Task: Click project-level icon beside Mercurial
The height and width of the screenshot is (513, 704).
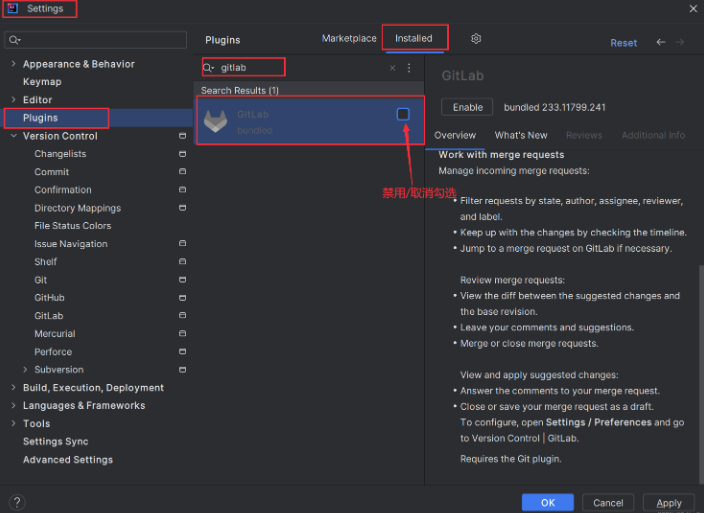Action: (182, 333)
